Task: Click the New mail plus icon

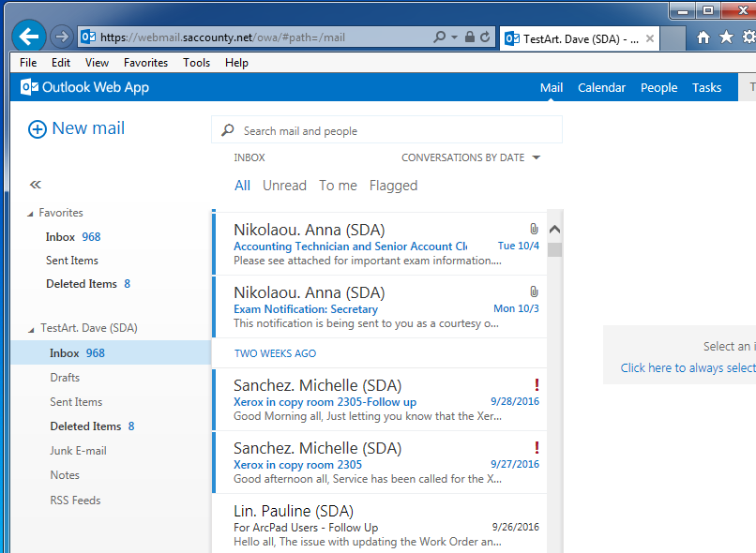Action: click(38, 129)
